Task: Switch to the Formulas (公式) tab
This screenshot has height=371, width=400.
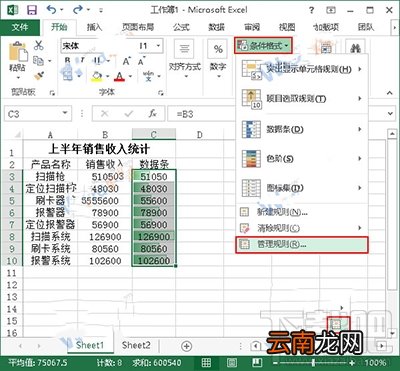Action: pos(181,27)
